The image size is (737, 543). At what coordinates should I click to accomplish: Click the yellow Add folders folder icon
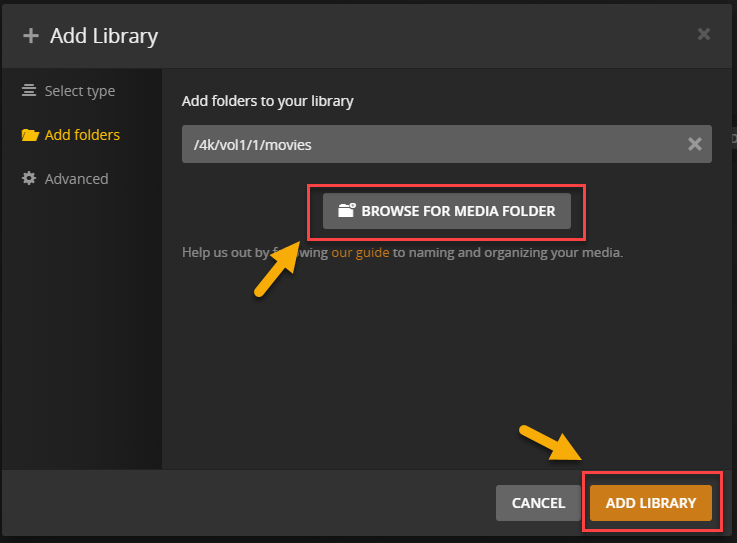tap(30, 135)
